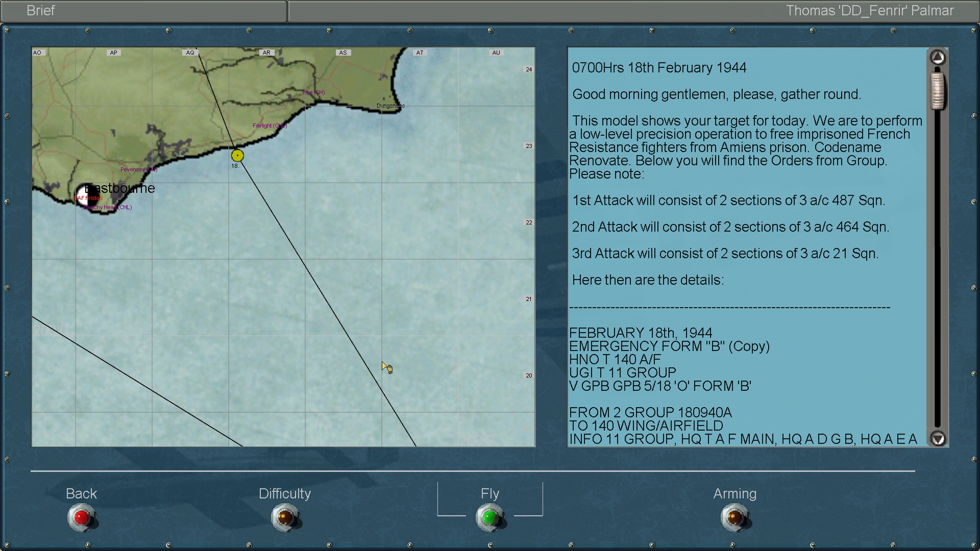The image size is (980, 551).
Task: Click the Pevensey (CH) radar label
Action: pyautogui.click(x=138, y=169)
